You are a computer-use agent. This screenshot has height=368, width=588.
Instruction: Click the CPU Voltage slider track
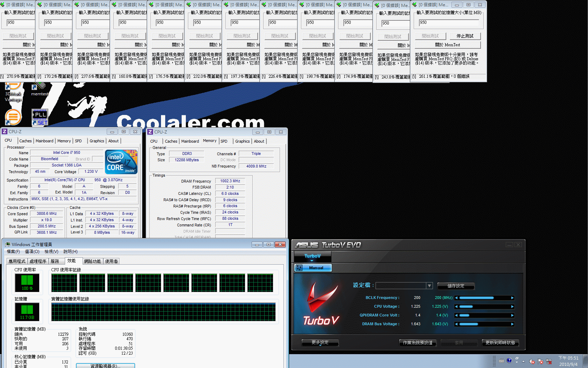click(484, 307)
